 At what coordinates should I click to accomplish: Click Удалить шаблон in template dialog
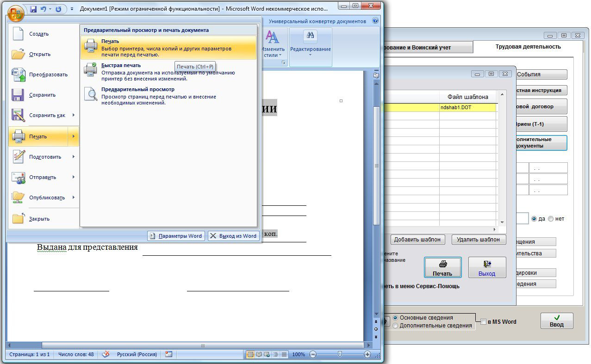[x=479, y=240]
